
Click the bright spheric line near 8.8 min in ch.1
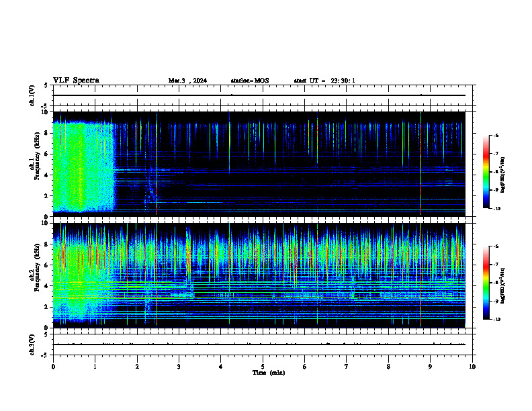click(x=420, y=163)
